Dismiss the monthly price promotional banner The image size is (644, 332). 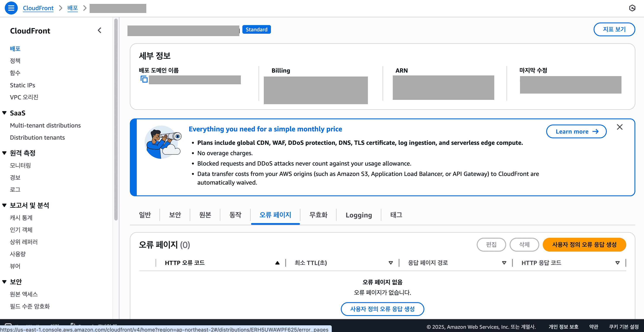coord(620,127)
